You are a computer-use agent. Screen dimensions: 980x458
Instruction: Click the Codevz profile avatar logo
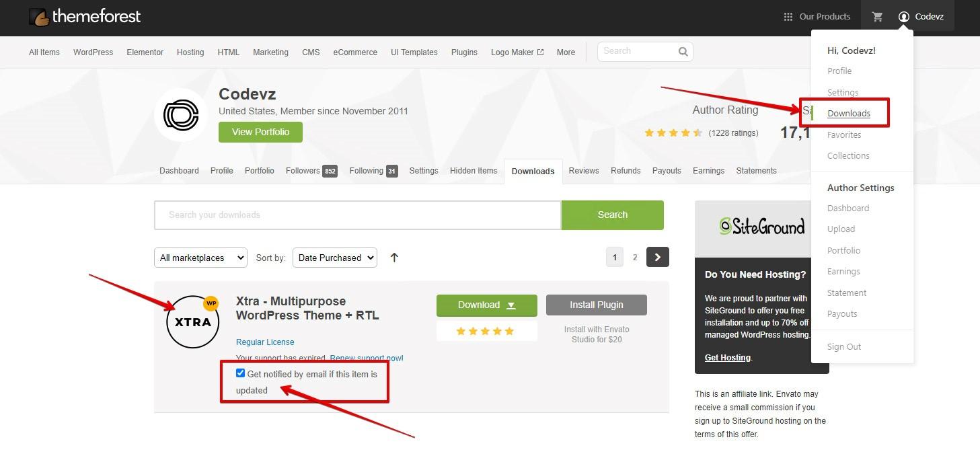click(x=180, y=115)
